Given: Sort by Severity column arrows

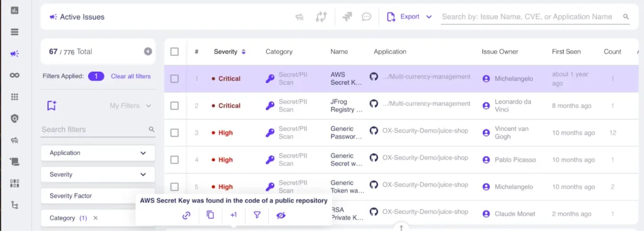Looking at the screenshot, I should (243, 52).
